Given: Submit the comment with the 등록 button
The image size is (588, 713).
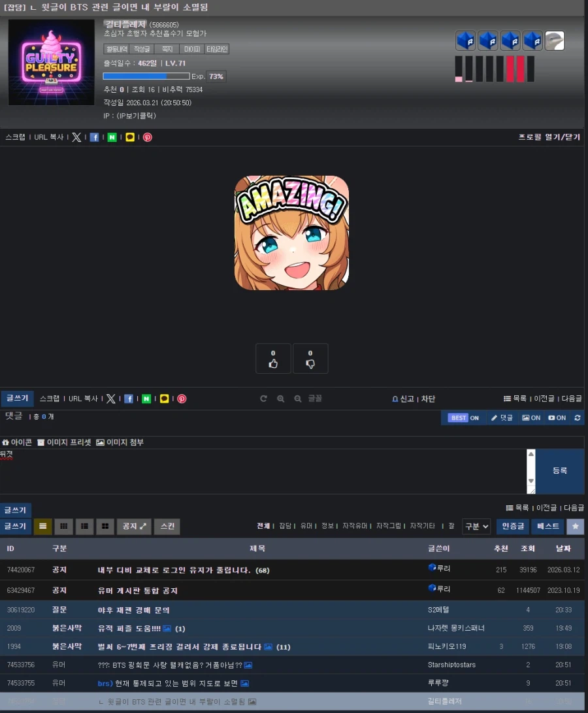Looking at the screenshot, I should tap(559, 471).
